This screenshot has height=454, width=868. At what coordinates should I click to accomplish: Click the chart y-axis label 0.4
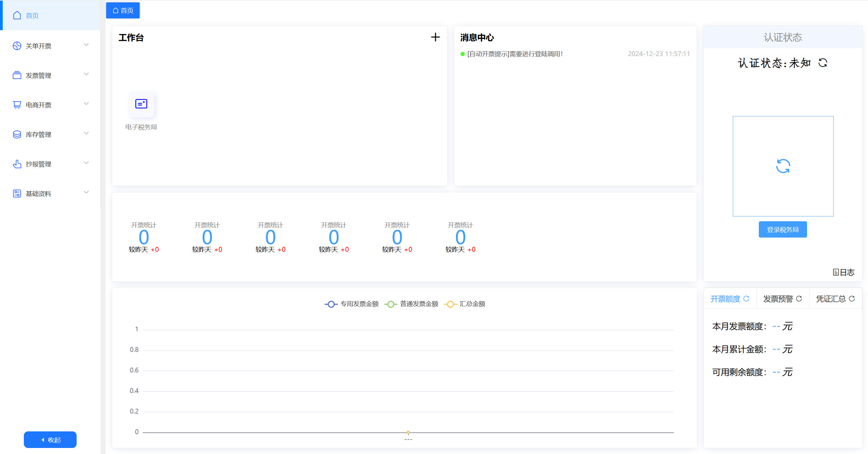(134, 391)
